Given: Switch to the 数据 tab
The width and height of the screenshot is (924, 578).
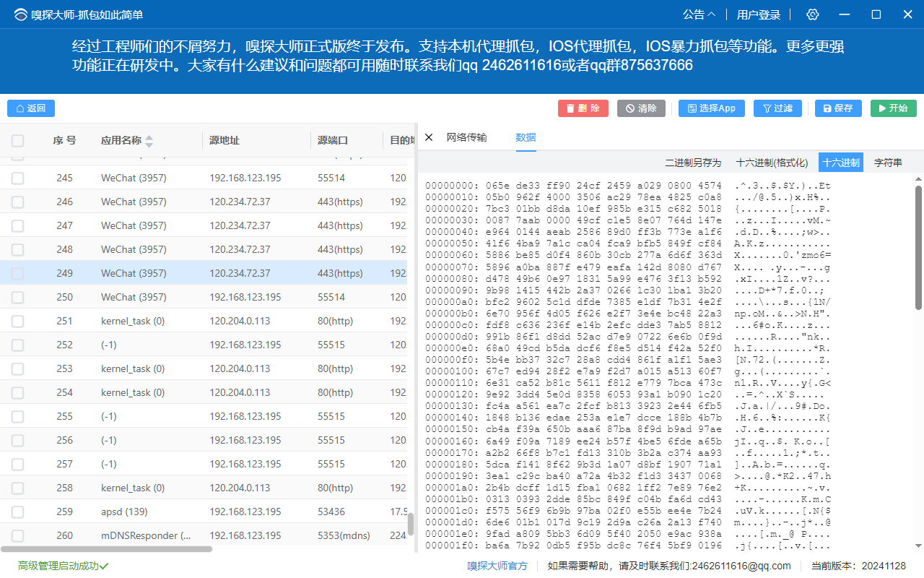Looking at the screenshot, I should tap(526, 137).
